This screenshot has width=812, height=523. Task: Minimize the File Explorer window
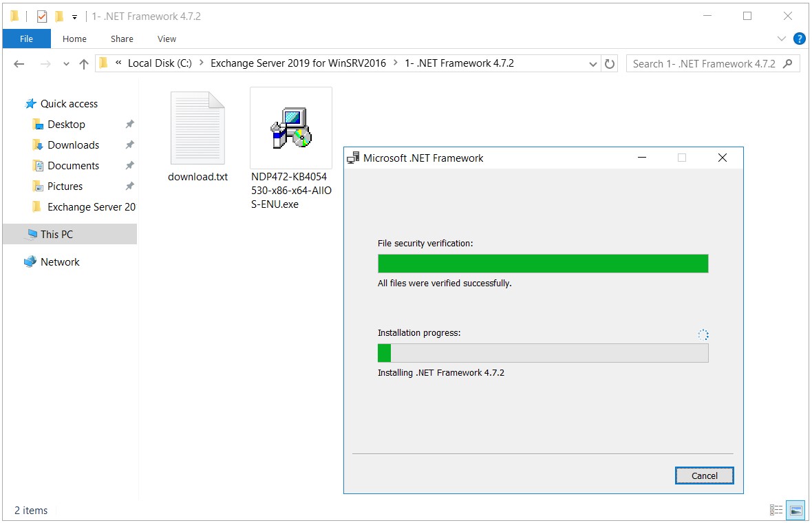[707, 16]
